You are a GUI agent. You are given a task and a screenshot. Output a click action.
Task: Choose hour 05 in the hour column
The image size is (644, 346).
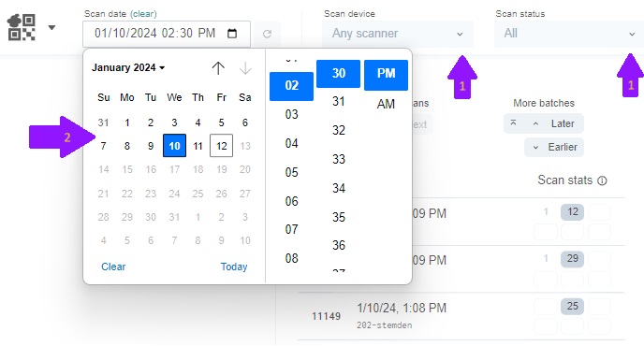pos(292,172)
